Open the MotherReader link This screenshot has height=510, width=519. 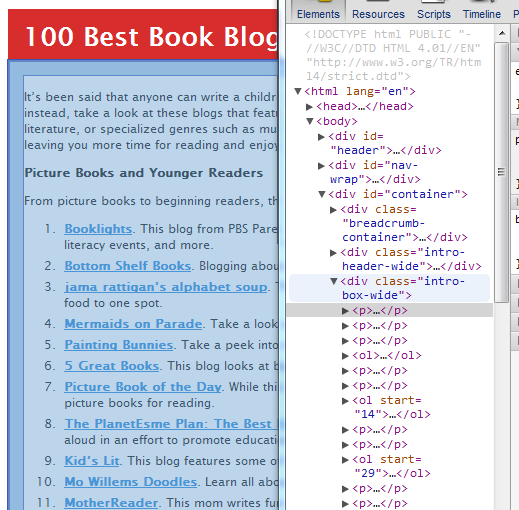pyautogui.click(x=111, y=503)
